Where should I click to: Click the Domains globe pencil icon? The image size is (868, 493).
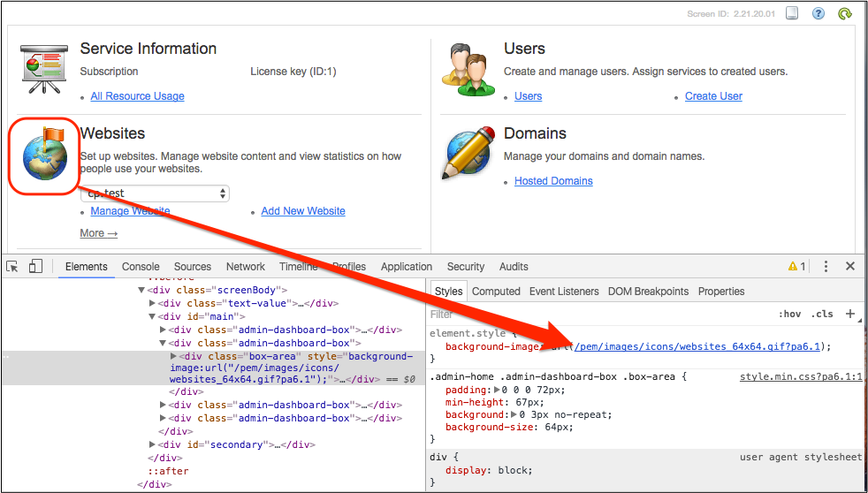[468, 155]
